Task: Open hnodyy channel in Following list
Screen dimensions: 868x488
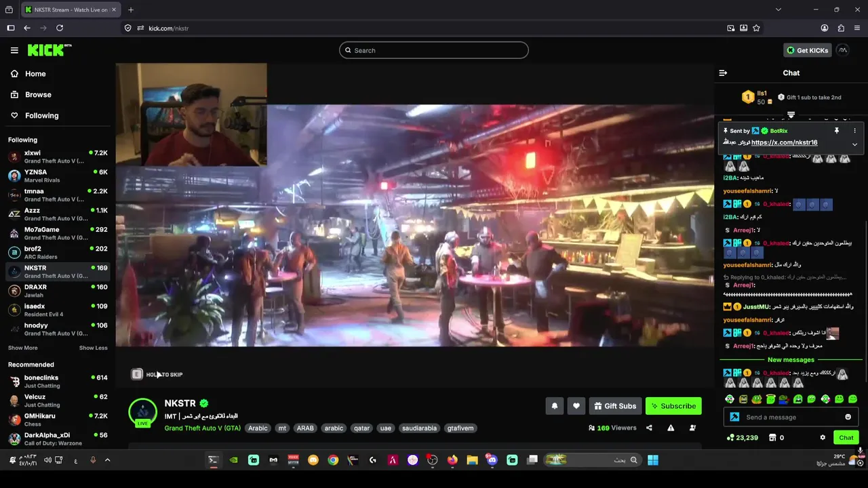Action: (58, 329)
